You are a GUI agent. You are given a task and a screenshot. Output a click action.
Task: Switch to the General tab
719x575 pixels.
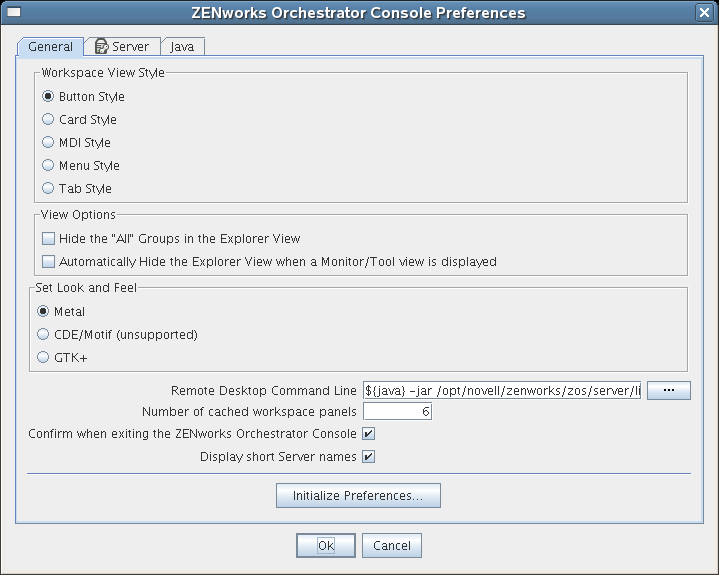[x=50, y=47]
